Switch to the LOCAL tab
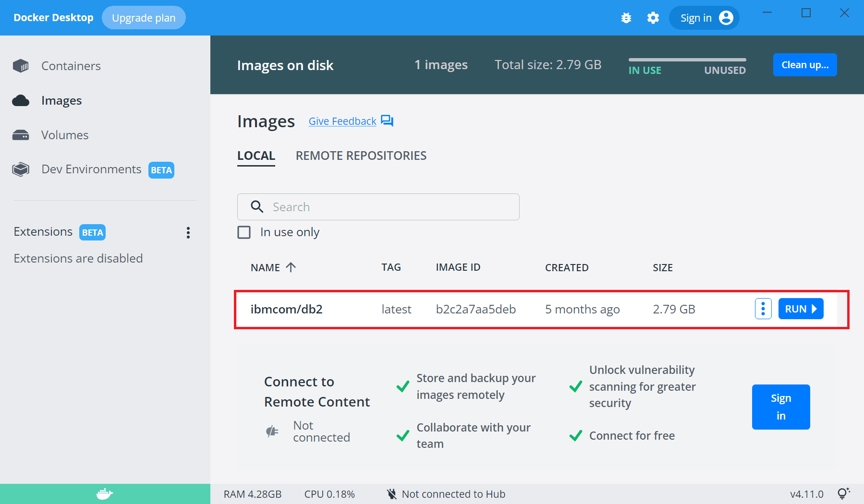The width and height of the screenshot is (864, 504). pyautogui.click(x=256, y=156)
